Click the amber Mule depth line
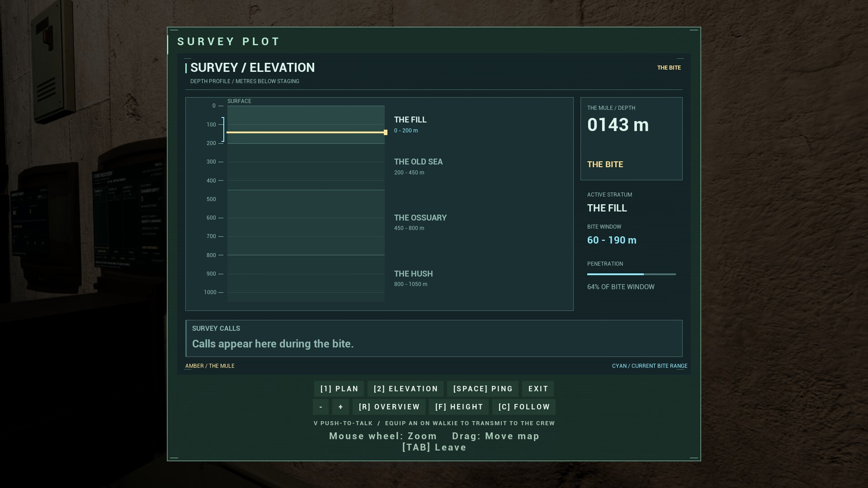The height and width of the screenshot is (488, 868). [x=305, y=132]
